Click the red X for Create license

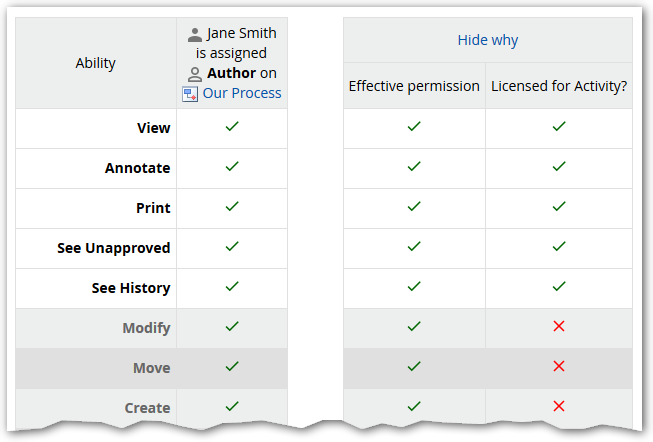[559, 406]
